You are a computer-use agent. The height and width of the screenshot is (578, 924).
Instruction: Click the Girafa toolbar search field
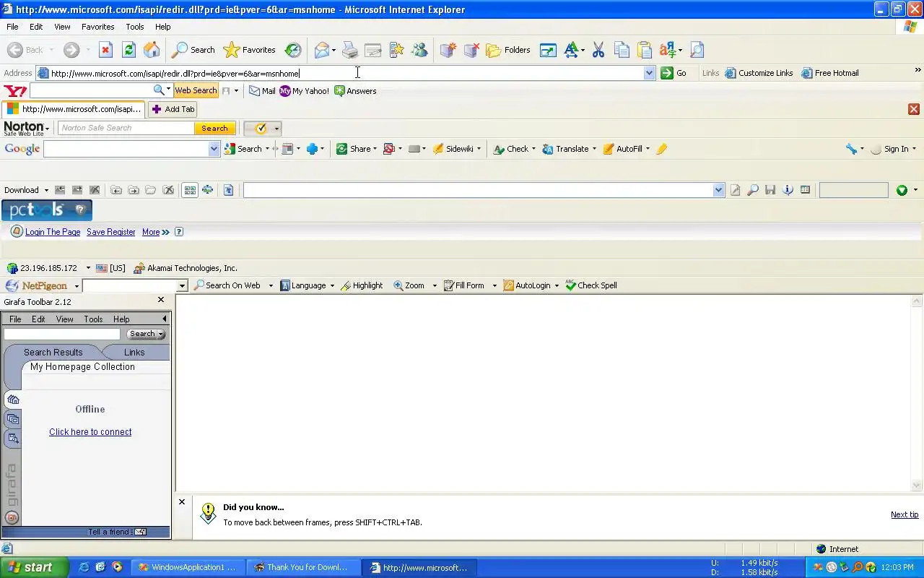(62, 334)
